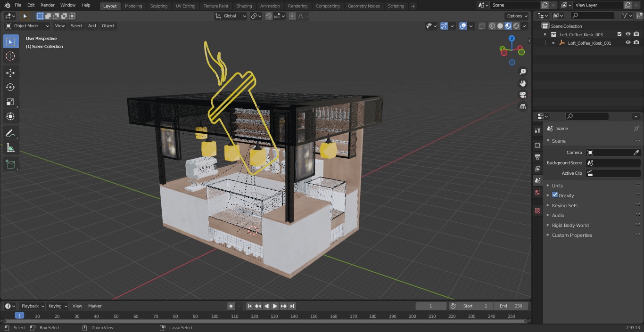Open the View Layer properties tab

coord(537,169)
